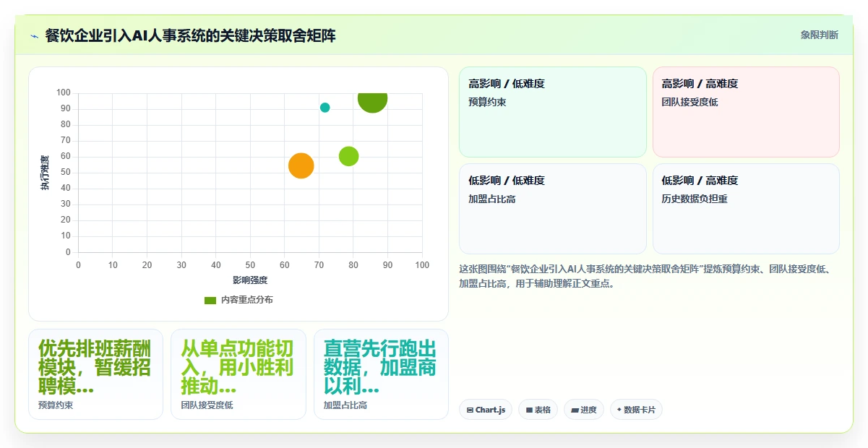Click 预算约束 caption under the first card

coord(56,405)
